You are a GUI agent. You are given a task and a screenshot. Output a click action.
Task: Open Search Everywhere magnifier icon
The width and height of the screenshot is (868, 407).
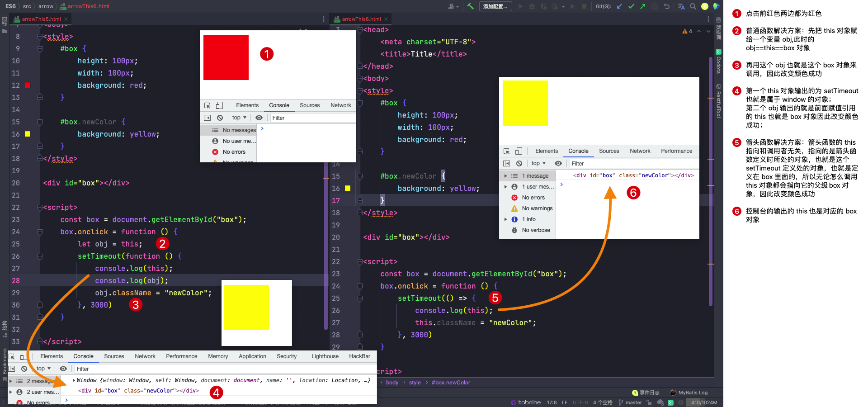click(x=693, y=6)
